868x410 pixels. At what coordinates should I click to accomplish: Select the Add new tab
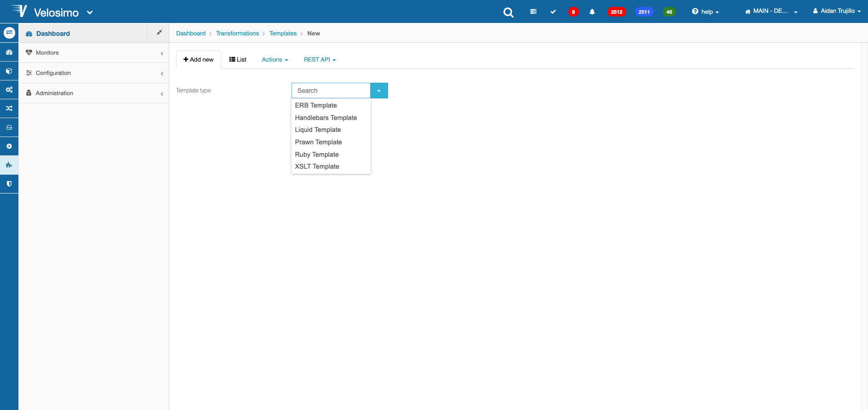point(199,60)
